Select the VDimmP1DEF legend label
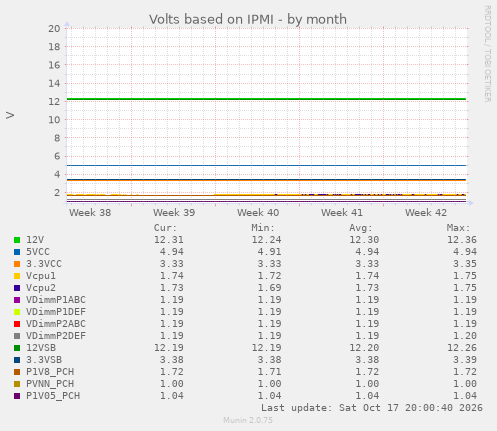The width and height of the screenshot is (497, 431). click(56, 312)
